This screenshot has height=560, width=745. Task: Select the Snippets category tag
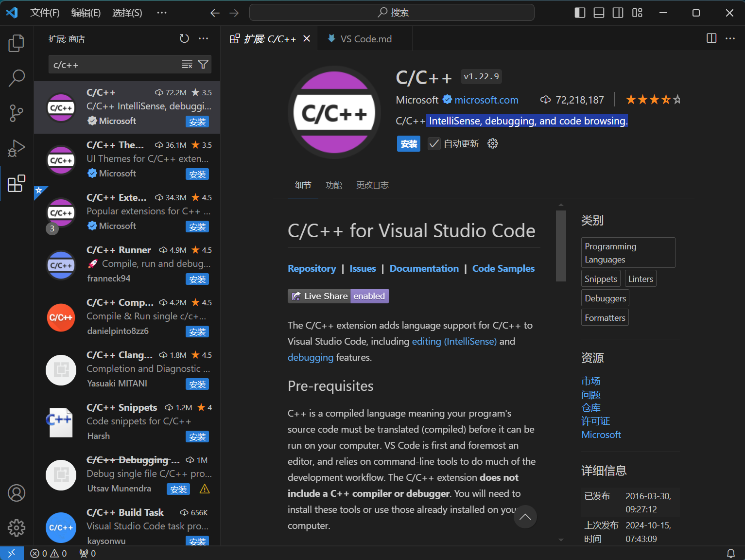tap(601, 279)
